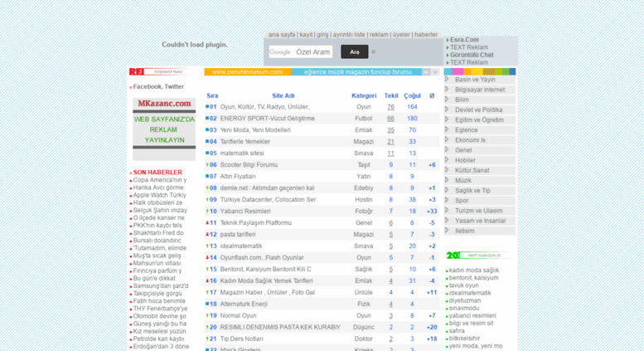This screenshot has height=351, width=644.
Task: Open the ayrıntılı liste menu item
Action: [349, 35]
